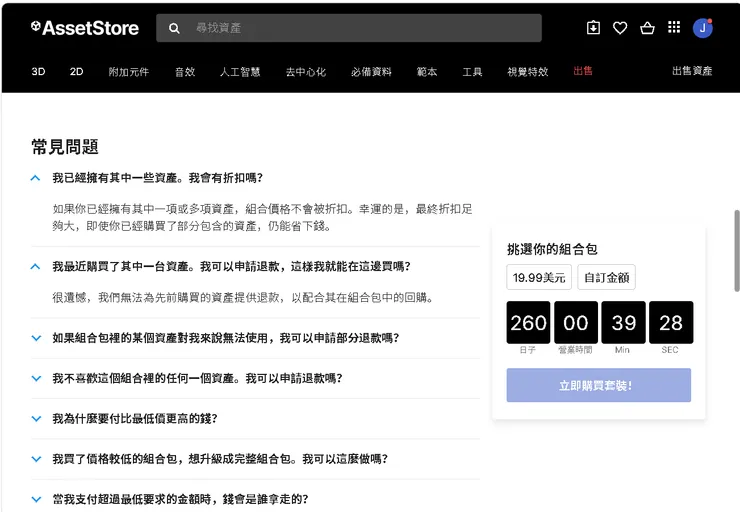Open the 3D category menu
The width and height of the screenshot is (740, 512).
coord(38,72)
